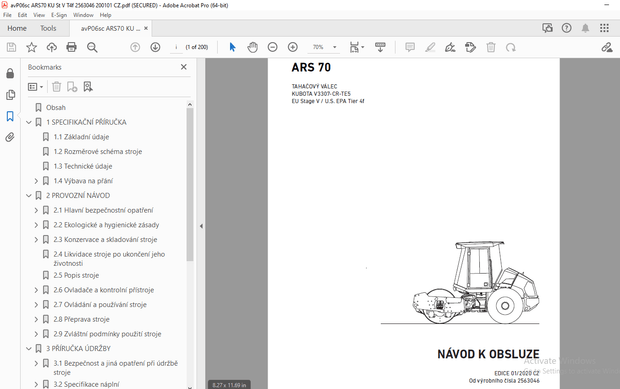620x389 pixels.
Task: Find current bookmark icon
Action: (88, 87)
